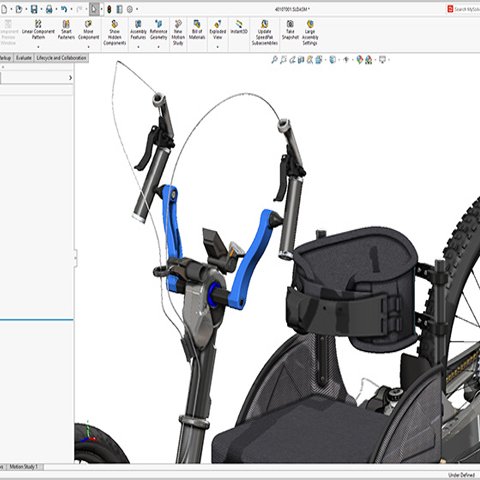Image resolution: width=480 pixels, height=480 pixels.
Task: Click the 40107001.SLDASM title text
Action: [292, 9]
